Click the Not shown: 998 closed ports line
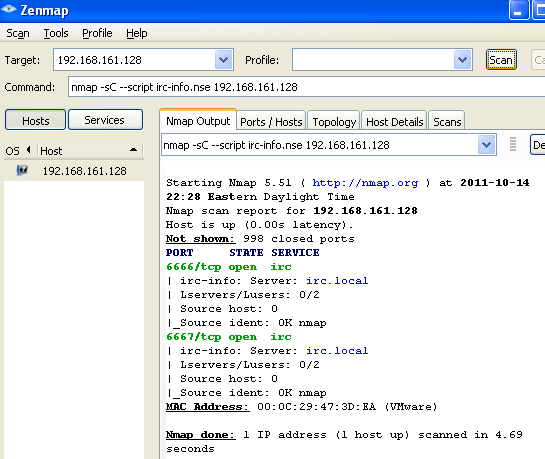Viewport: 545px width, 459px height. pos(260,238)
